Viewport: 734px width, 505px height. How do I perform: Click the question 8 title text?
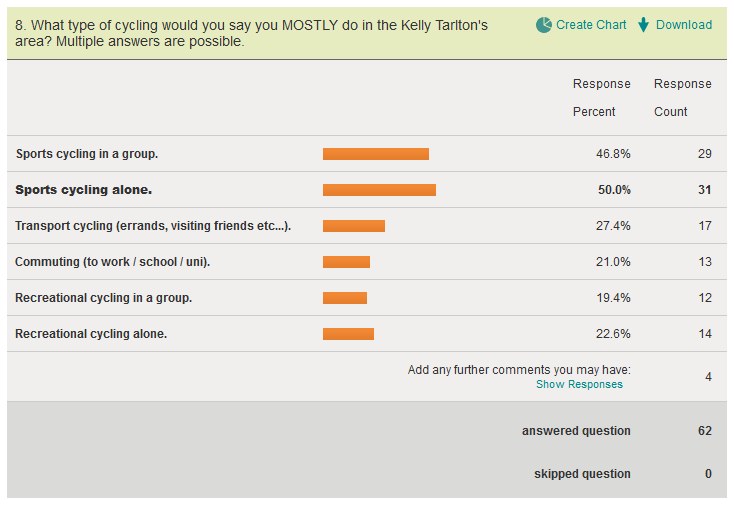[x=252, y=33]
